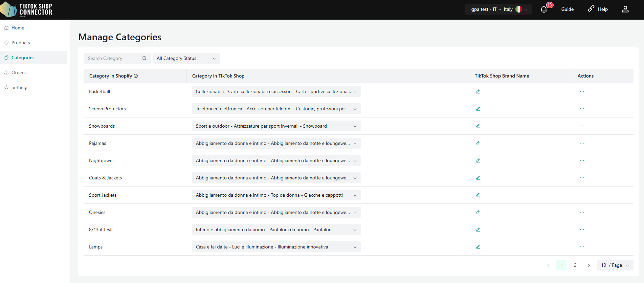Click the Manage Categories page heading
The width and height of the screenshot is (644, 283).
(x=120, y=37)
